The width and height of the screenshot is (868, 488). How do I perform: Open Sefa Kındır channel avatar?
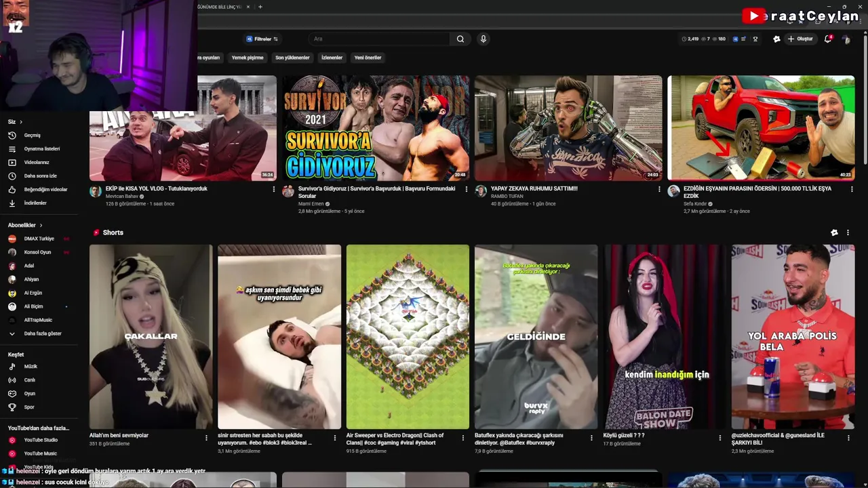point(673,191)
